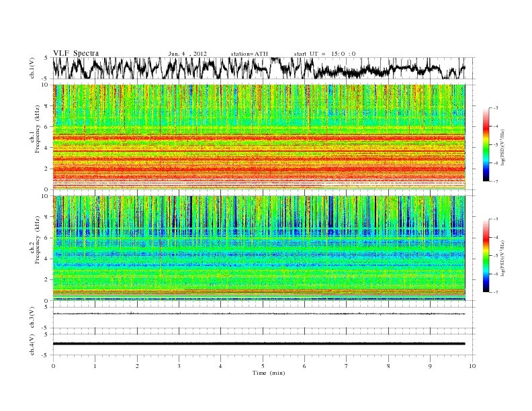532x411 pixels.
Task: Click the "ch.3(V)" axis label
Action: (x=32, y=318)
